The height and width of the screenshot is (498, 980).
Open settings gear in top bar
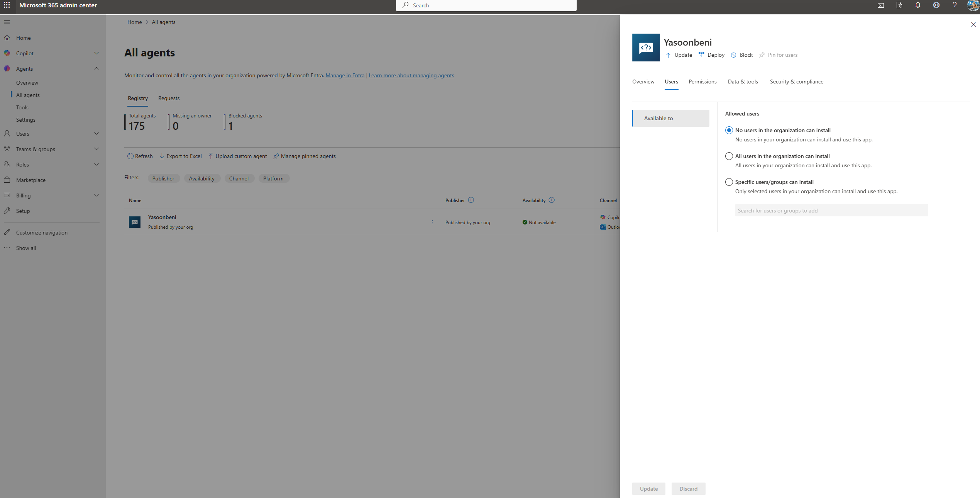coord(936,5)
